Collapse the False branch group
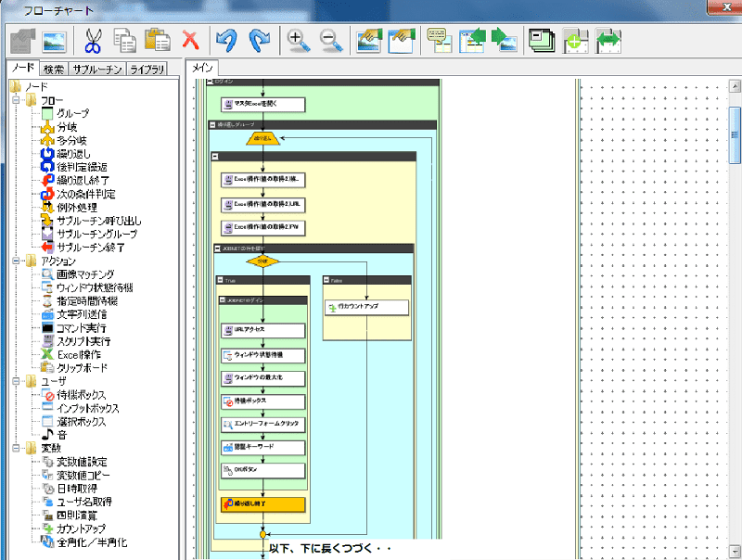742x560 pixels. click(326, 281)
